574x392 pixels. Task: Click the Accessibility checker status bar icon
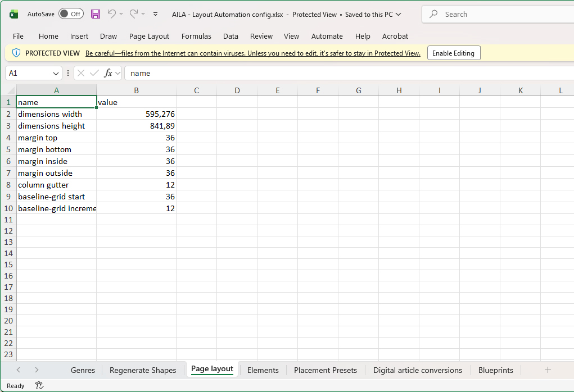[x=39, y=385]
